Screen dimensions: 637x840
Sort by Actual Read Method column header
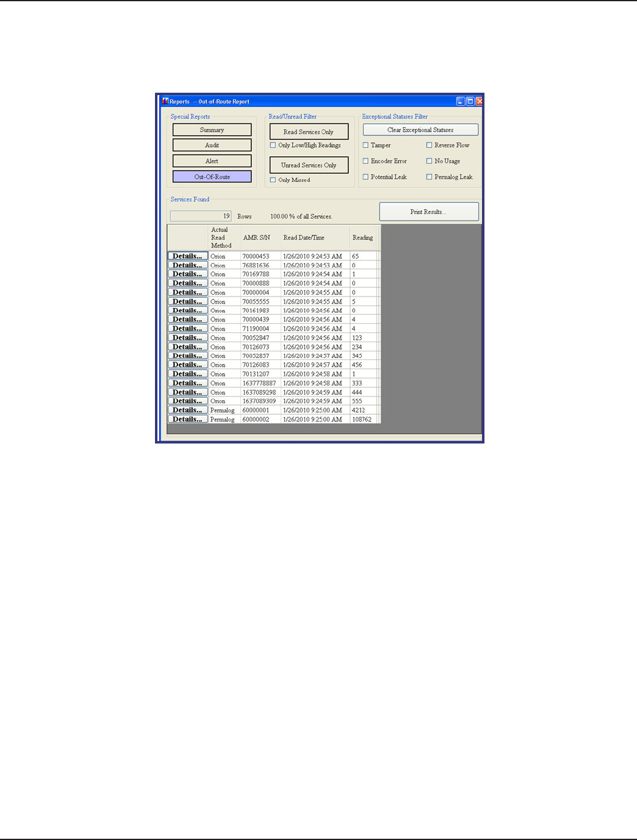[x=224, y=238]
